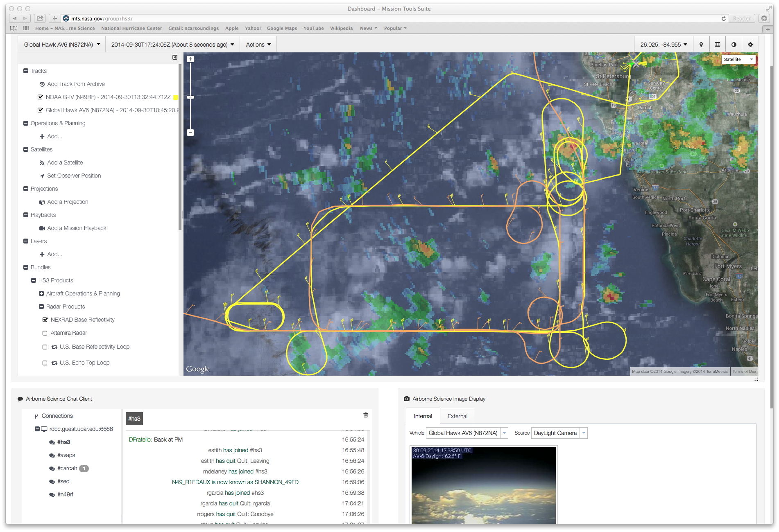This screenshot has height=532, width=779.
Task: Collapse the Tracks section
Action: click(x=26, y=71)
